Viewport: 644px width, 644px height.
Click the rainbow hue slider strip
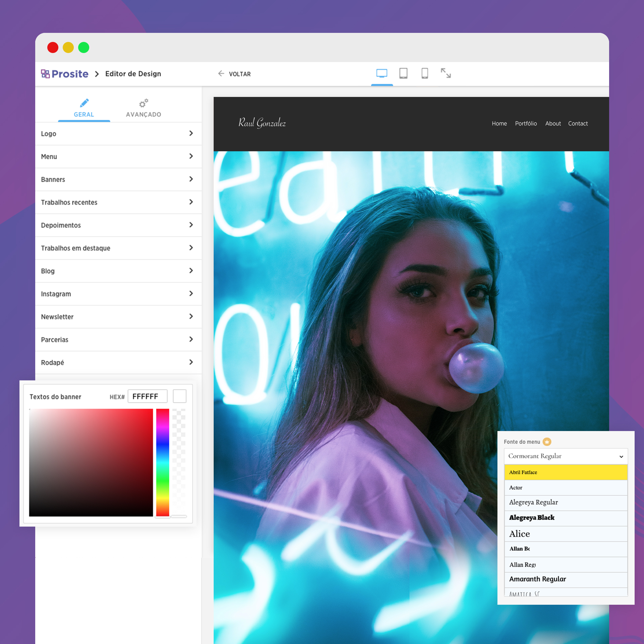(x=163, y=462)
